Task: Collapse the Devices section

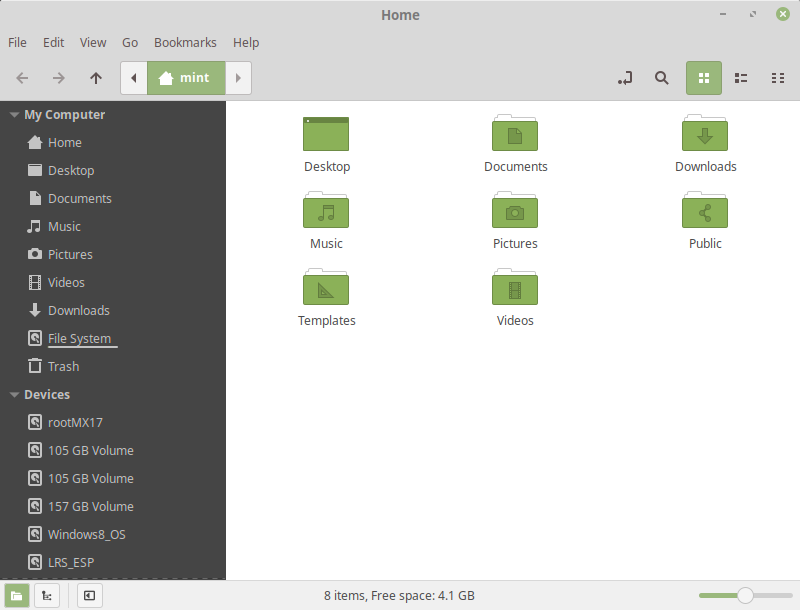Action: [x=14, y=394]
